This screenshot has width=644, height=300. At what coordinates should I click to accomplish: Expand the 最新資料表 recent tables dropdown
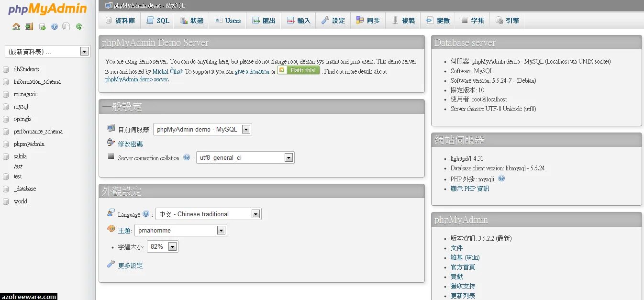[x=47, y=51]
